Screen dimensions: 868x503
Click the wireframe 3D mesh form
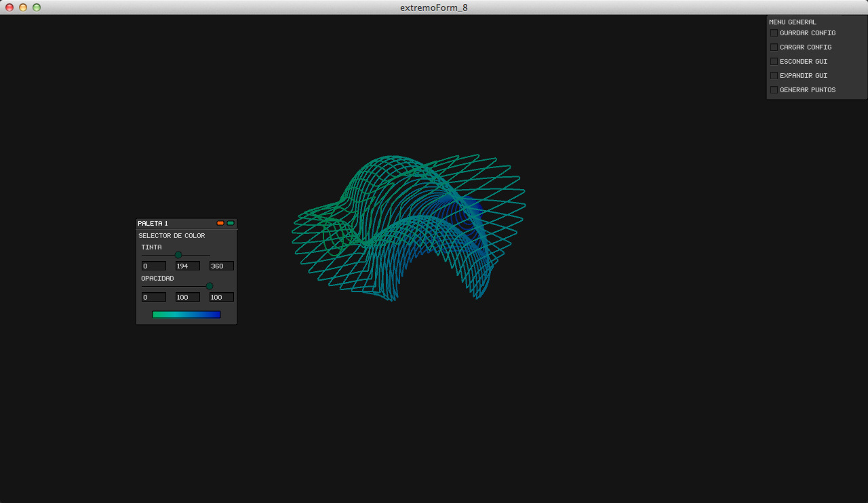pyautogui.click(x=409, y=228)
